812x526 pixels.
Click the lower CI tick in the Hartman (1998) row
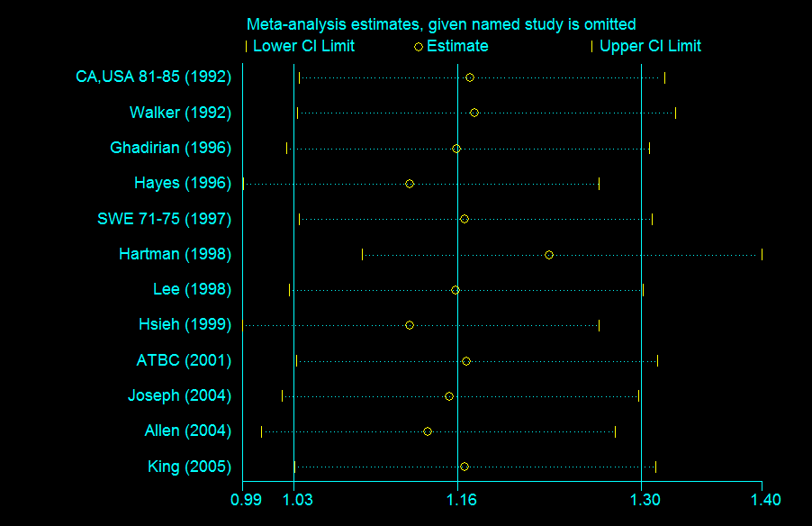[x=363, y=255]
